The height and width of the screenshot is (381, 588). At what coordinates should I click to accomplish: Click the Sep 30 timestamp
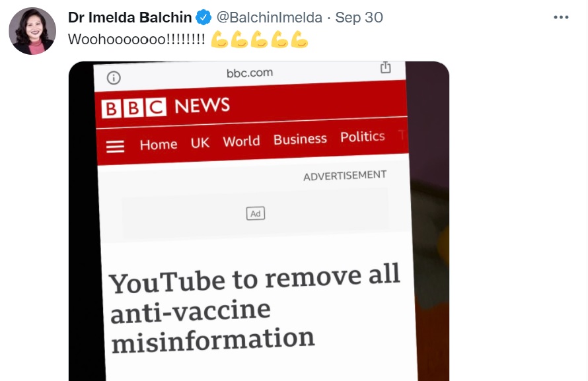[359, 18]
